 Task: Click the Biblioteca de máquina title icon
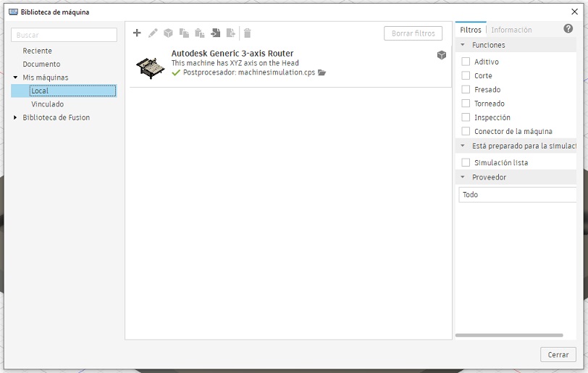pos(13,12)
